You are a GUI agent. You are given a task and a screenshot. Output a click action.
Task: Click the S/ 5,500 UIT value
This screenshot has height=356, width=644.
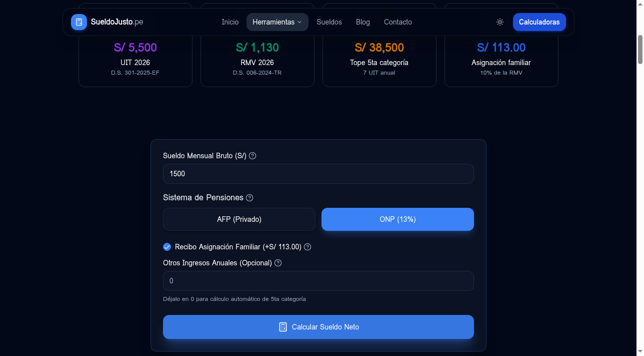(x=135, y=48)
